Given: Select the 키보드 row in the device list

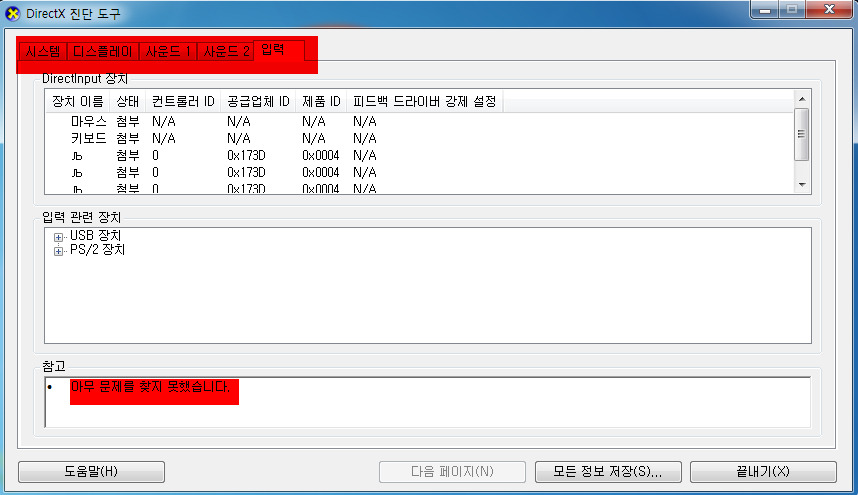Looking at the screenshot, I should [x=88, y=138].
